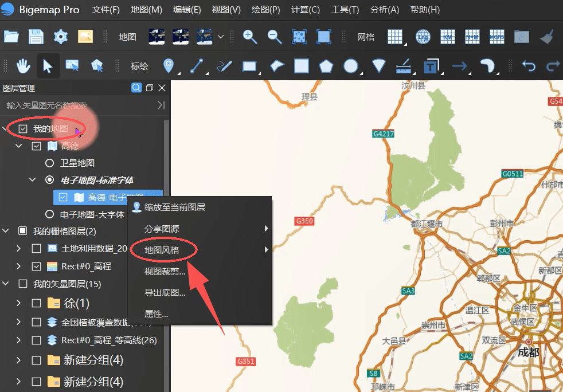563x392 pixels.
Task: Expand the Rect#0_高程 raster node
Action: 19,266
